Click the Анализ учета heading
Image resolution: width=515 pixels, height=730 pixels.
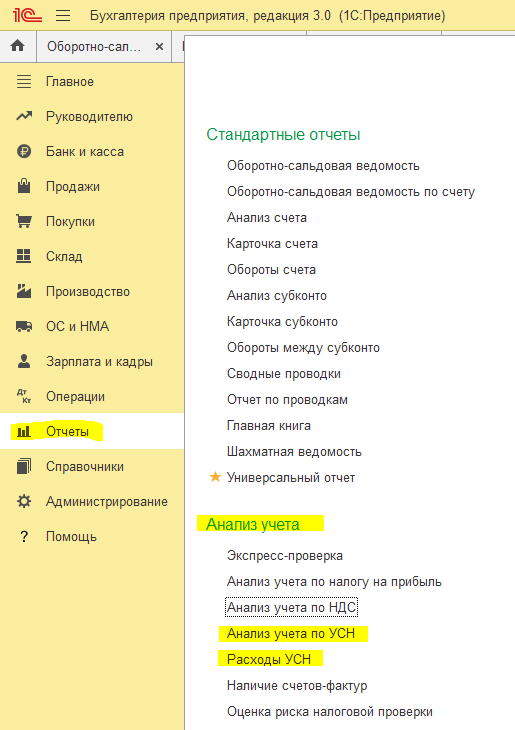(253, 524)
